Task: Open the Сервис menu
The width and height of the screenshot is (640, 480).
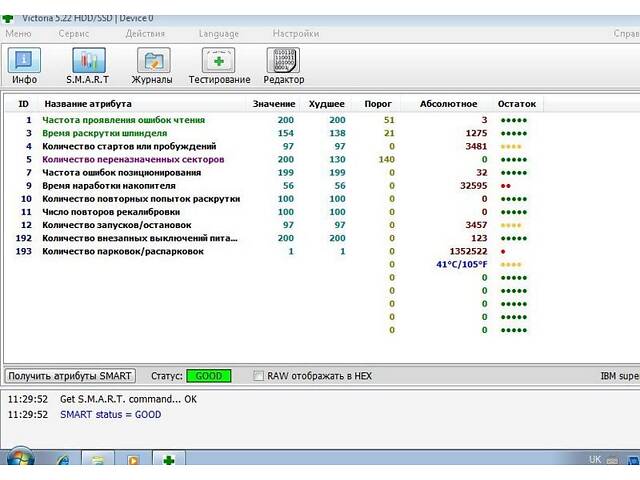Action: coord(74,33)
